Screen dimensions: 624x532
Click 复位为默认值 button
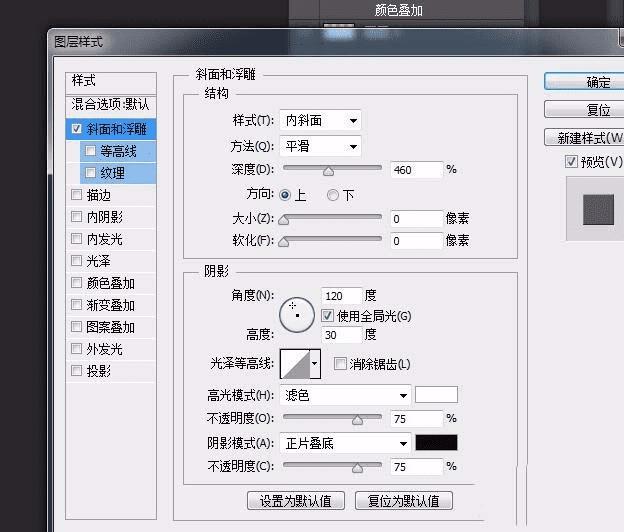[x=404, y=501]
